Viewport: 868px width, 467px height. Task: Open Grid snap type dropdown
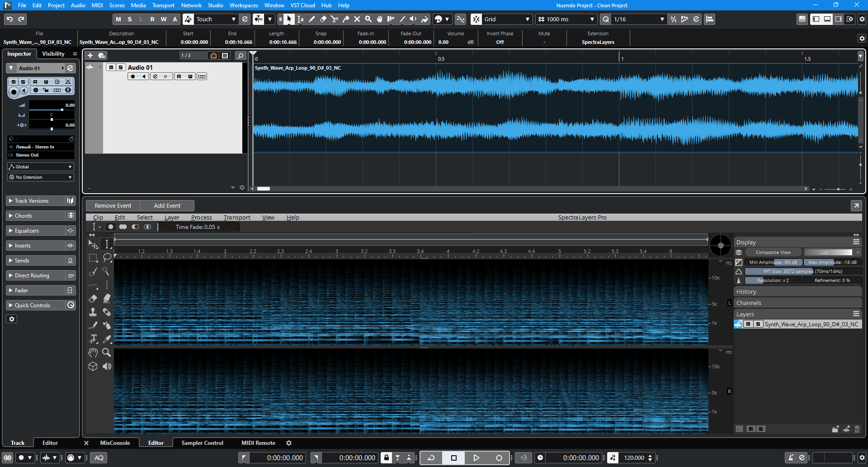[507, 19]
